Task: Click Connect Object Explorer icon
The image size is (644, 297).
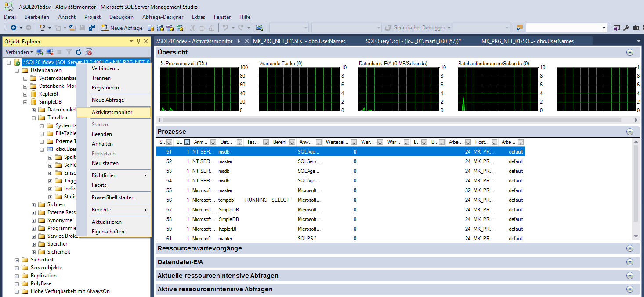Action: point(40,52)
